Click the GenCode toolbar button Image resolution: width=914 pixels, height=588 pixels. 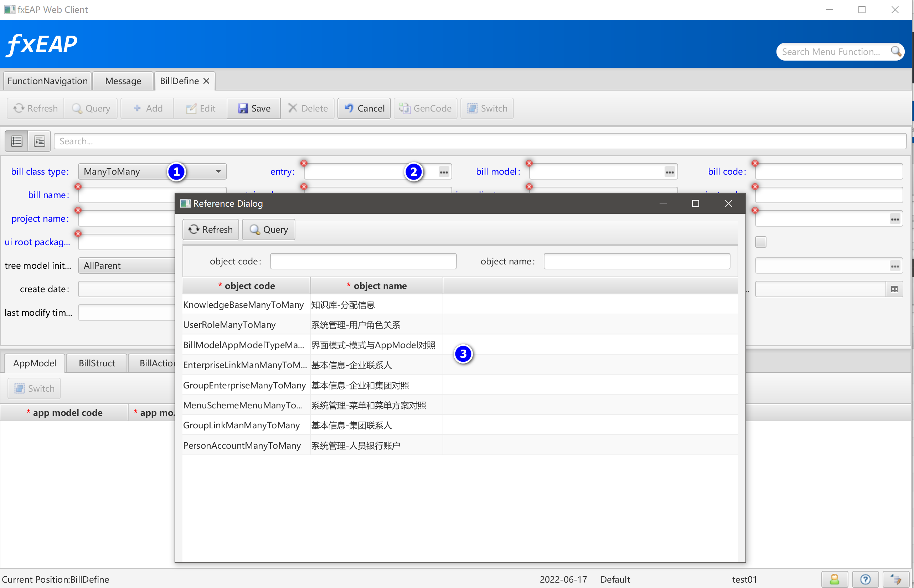coord(425,108)
